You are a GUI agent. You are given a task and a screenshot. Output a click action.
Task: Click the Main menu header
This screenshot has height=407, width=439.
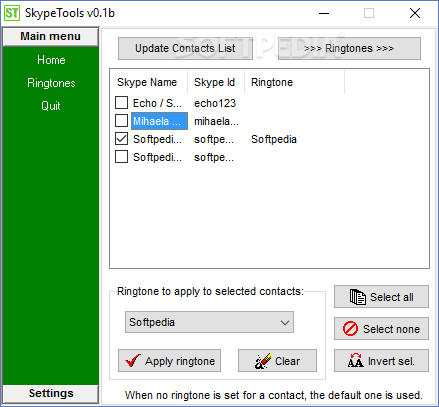click(x=51, y=36)
